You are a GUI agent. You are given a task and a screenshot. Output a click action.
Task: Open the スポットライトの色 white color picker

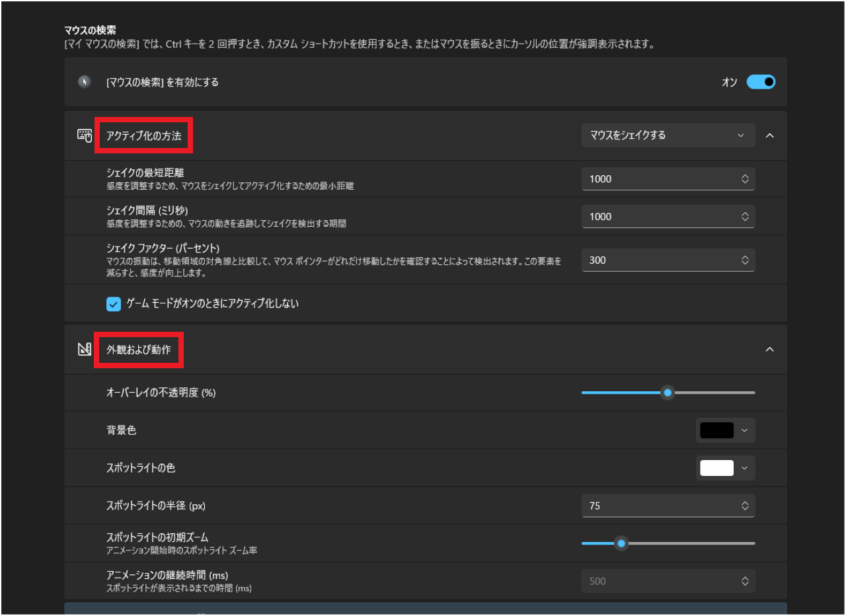(725, 468)
